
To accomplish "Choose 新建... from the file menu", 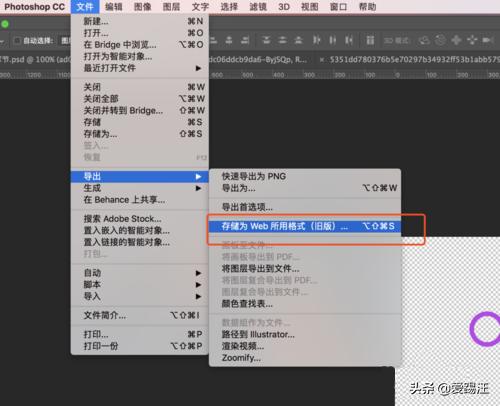I will (140, 21).
